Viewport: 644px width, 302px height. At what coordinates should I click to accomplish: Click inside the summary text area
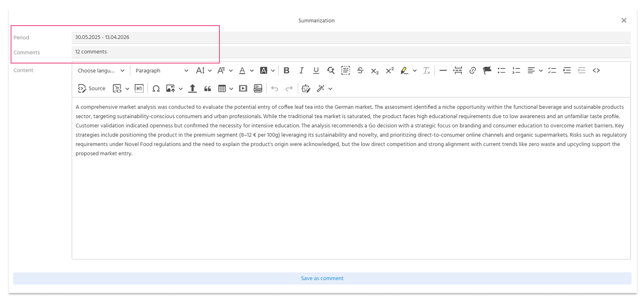pyautogui.click(x=351, y=178)
